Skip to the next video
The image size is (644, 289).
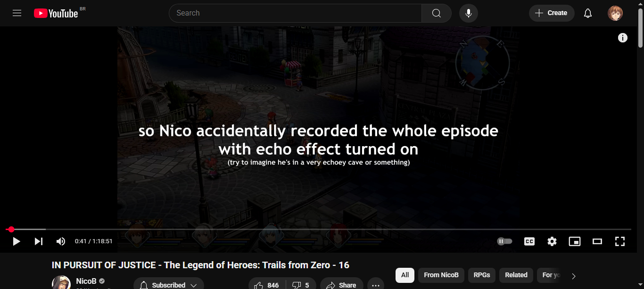[39, 241]
